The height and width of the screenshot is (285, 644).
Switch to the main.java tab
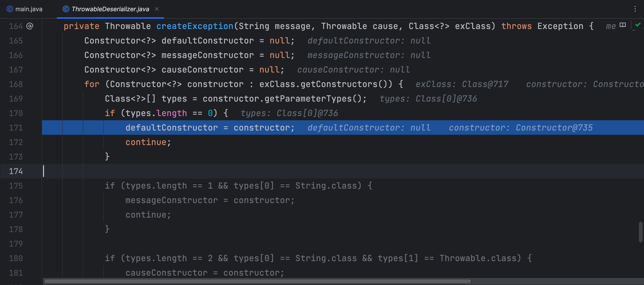tap(25, 9)
